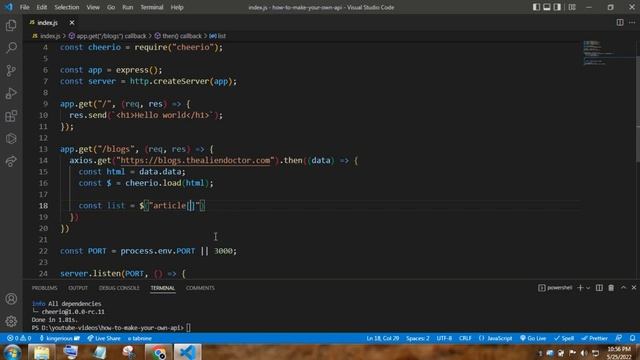Maximize the panel with the chevron up
This screenshot has width=640, height=360.
click(x=623, y=288)
